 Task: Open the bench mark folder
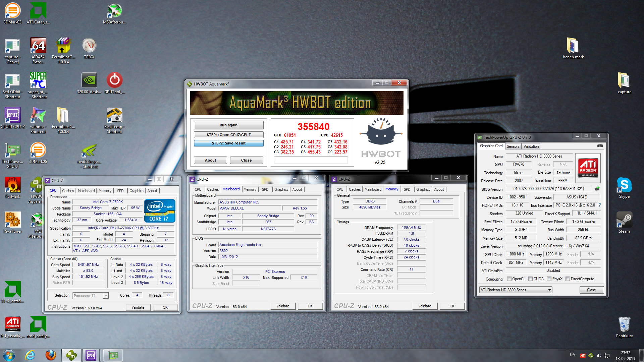(x=573, y=48)
